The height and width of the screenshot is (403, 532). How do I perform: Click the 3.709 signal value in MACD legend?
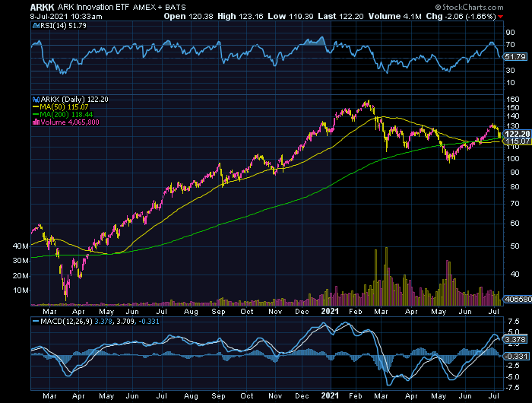125,321
